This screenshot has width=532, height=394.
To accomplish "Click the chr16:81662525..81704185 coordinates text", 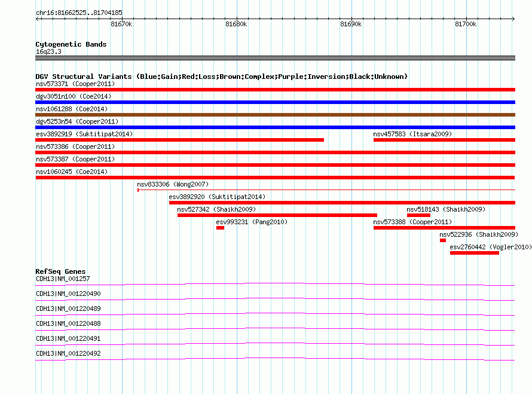I will click(x=79, y=13).
